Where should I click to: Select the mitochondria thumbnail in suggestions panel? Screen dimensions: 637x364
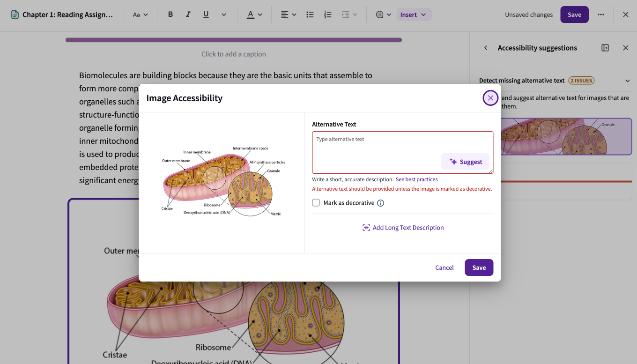566,136
